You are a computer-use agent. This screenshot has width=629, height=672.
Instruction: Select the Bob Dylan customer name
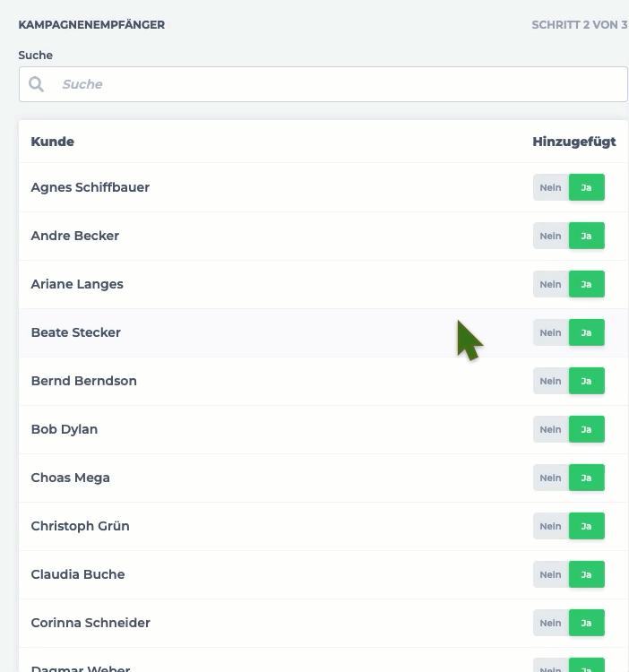pyautogui.click(x=65, y=429)
